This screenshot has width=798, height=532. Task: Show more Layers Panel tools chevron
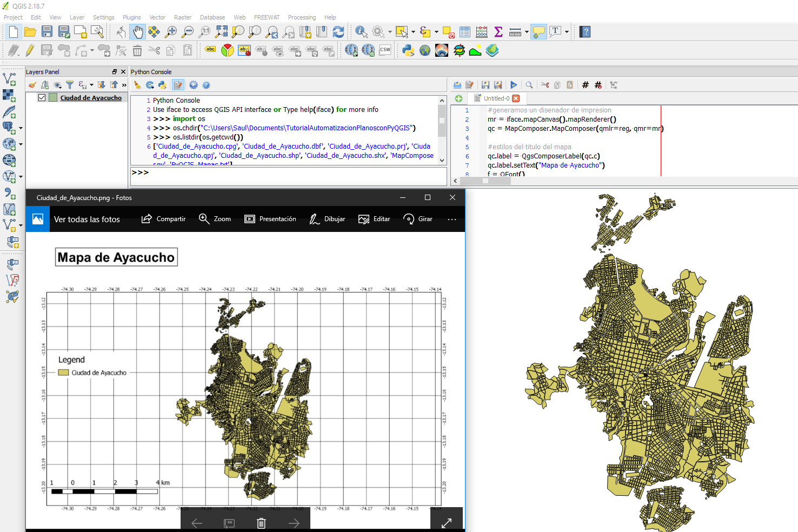coord(124,85)
